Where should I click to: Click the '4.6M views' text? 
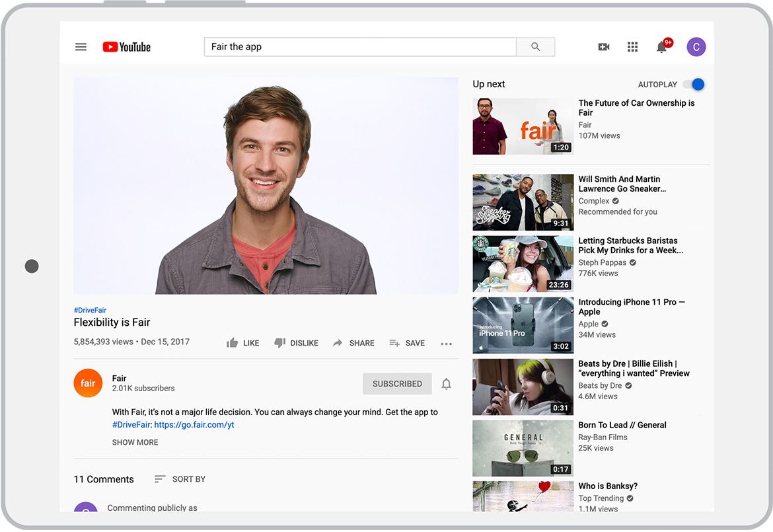(x=598, y=397)
